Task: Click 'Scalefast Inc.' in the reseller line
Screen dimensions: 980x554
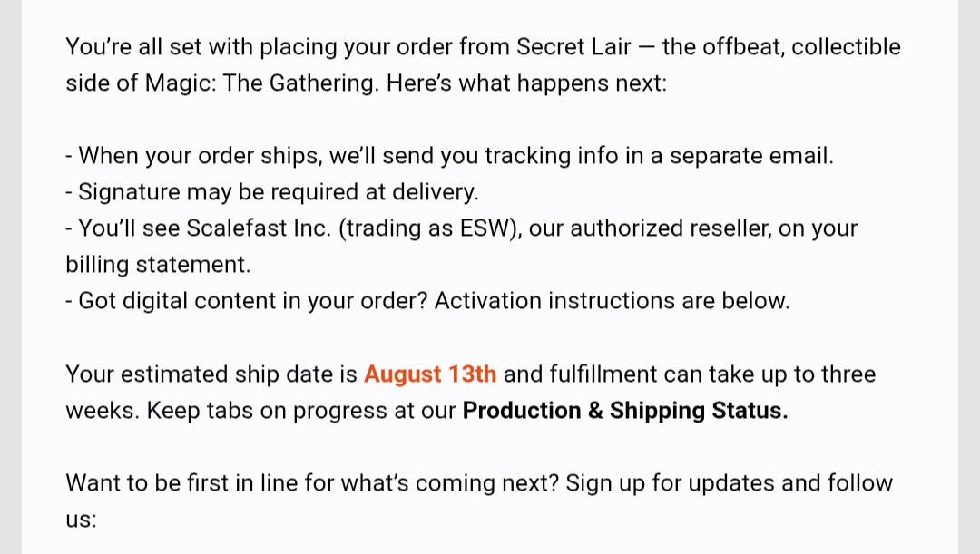Action: (258, 228)
